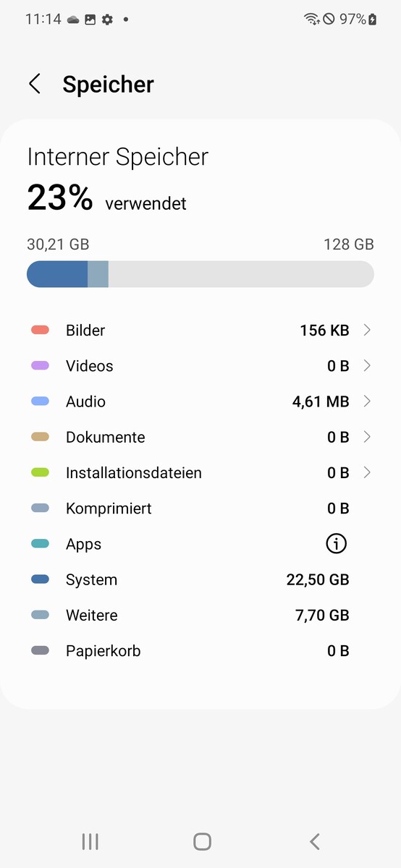Tap the home navigation button

point(202,841)
